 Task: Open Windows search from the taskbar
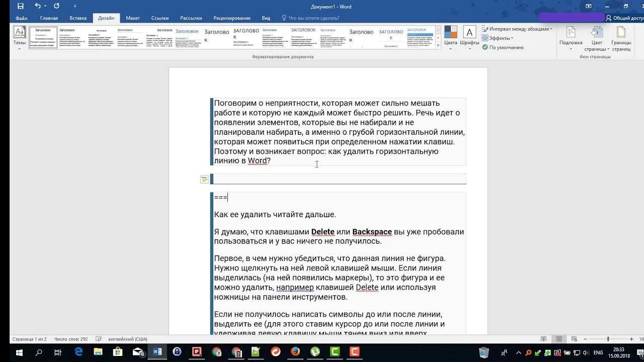click(x=39, y=352)
